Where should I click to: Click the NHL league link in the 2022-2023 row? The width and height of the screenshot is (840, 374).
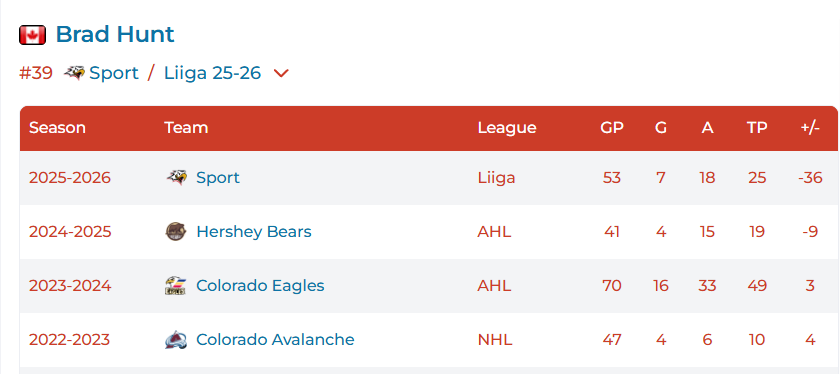[x=495, y=340]
